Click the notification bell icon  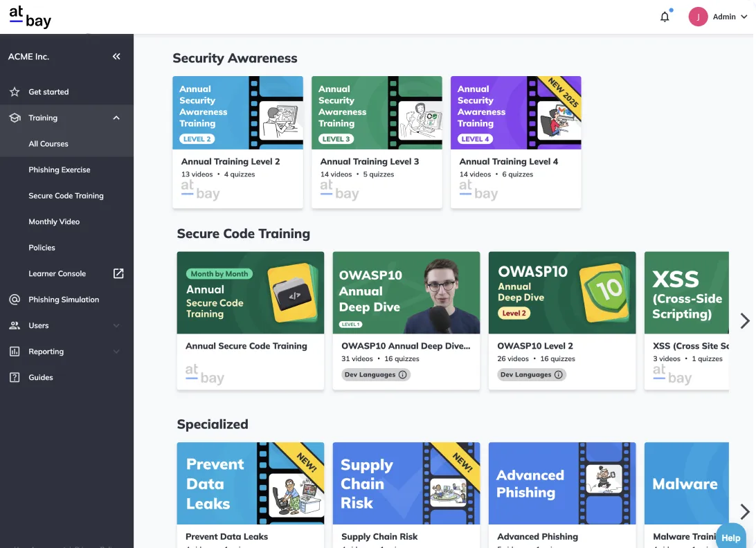pyautogui.click(x=665, y=17)
